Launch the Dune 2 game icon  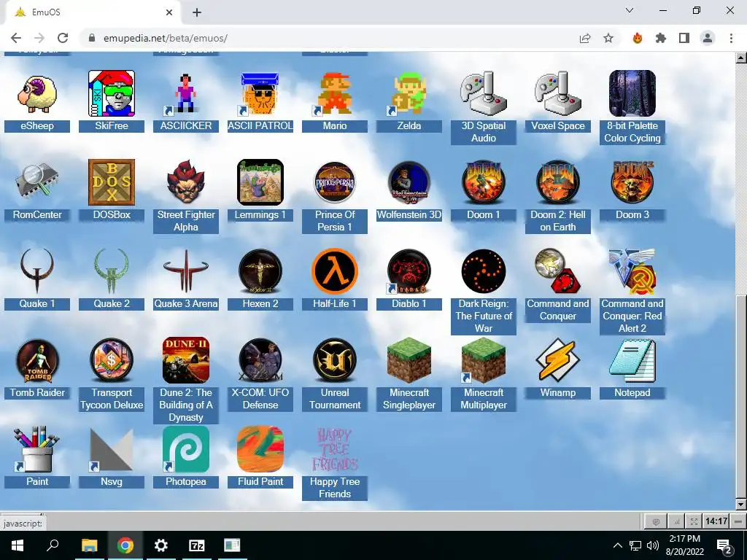(186, 360)
